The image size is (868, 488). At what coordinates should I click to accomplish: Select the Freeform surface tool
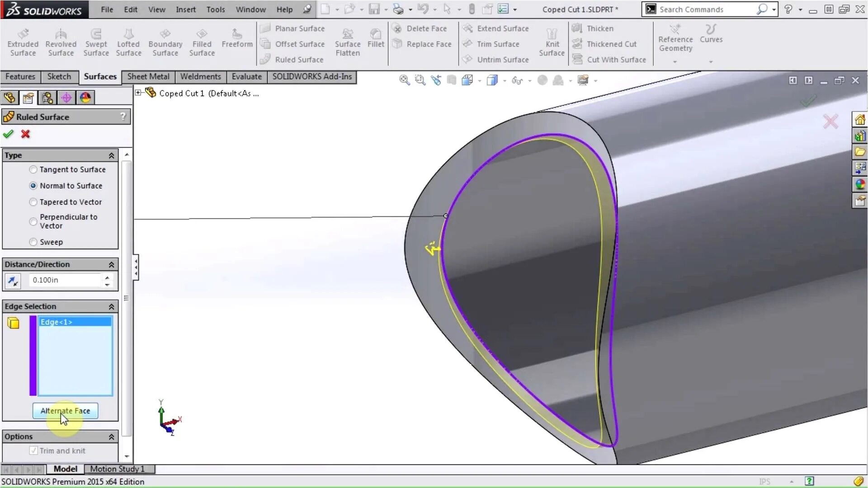pos(236,39)
